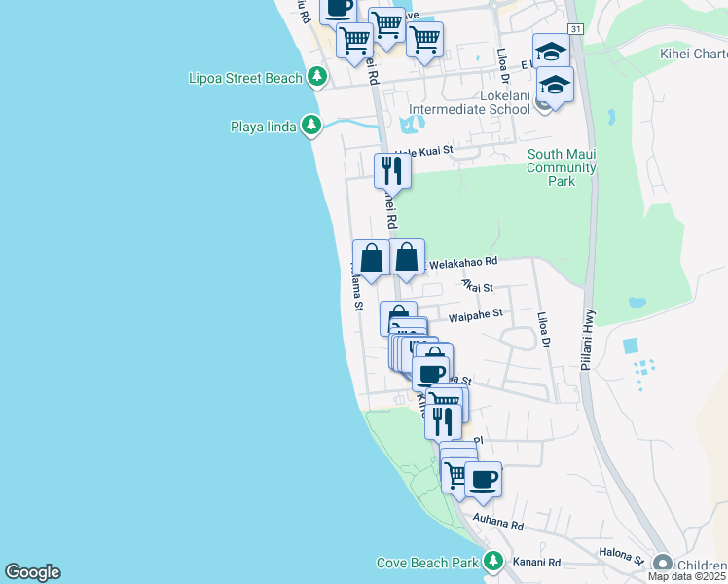Screen dimensions: 728x584
Task: Click the shopping bag marker above the cluster coffee cup
Action: coord(435,350)
